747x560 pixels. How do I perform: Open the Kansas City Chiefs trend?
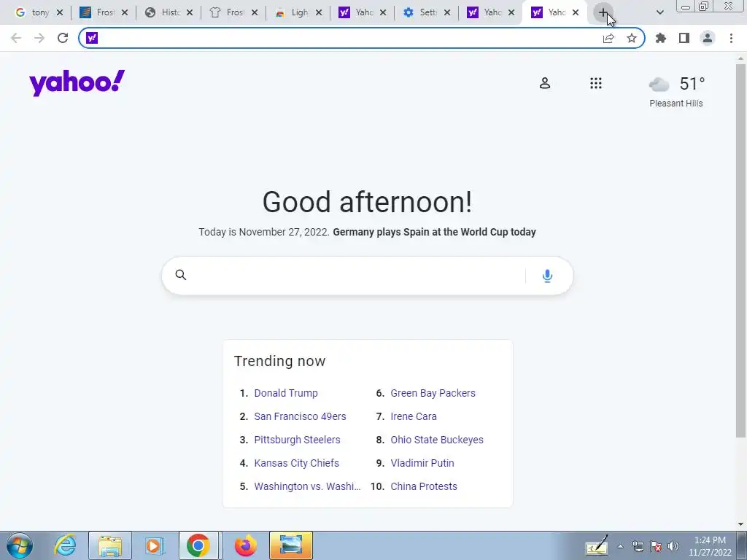pos(296,463)
